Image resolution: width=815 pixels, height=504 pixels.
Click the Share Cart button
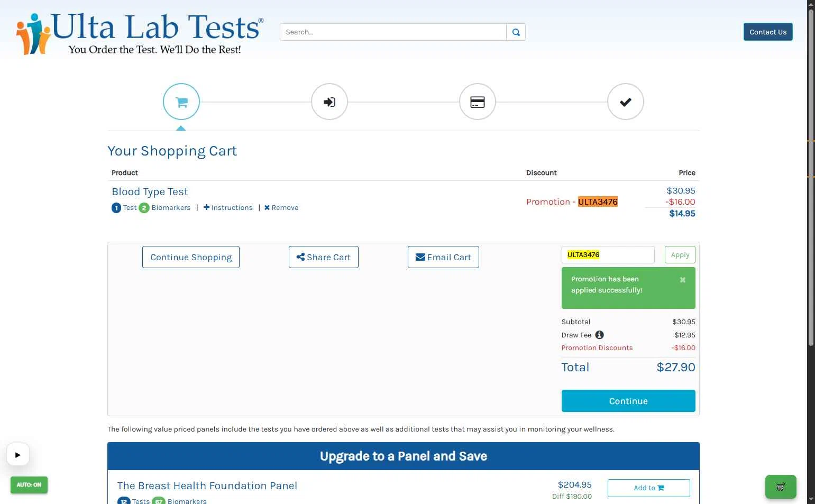tap(324, 257)
